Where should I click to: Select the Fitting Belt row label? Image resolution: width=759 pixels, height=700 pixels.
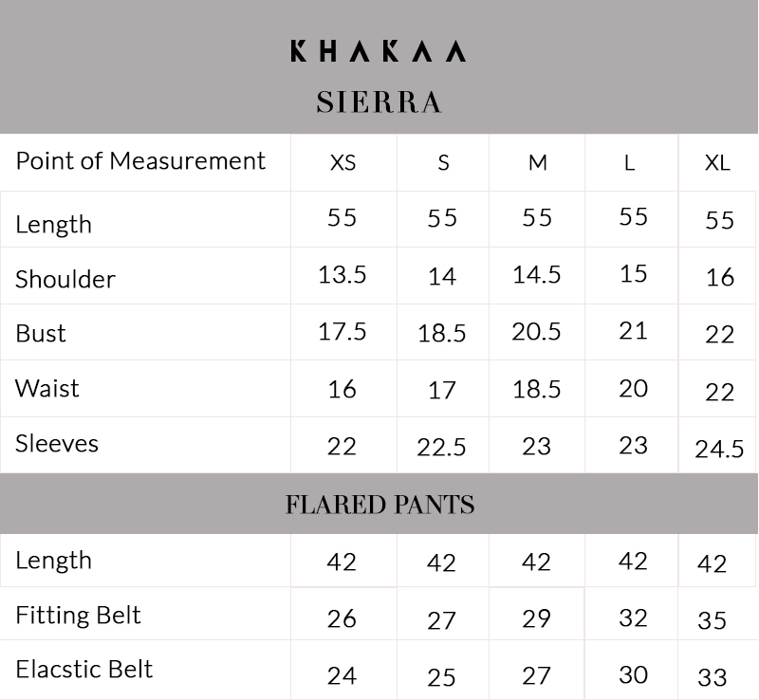tap(78, 616)
